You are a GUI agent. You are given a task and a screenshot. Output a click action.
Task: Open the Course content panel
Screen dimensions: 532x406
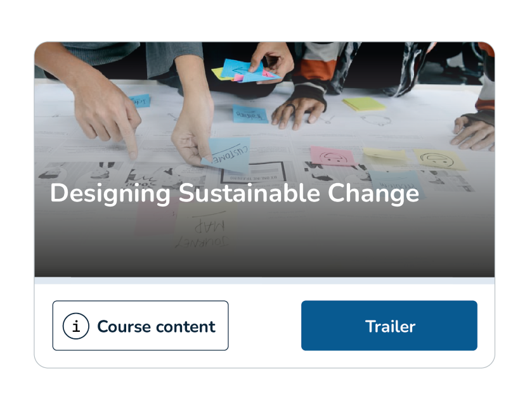point(141,326)
